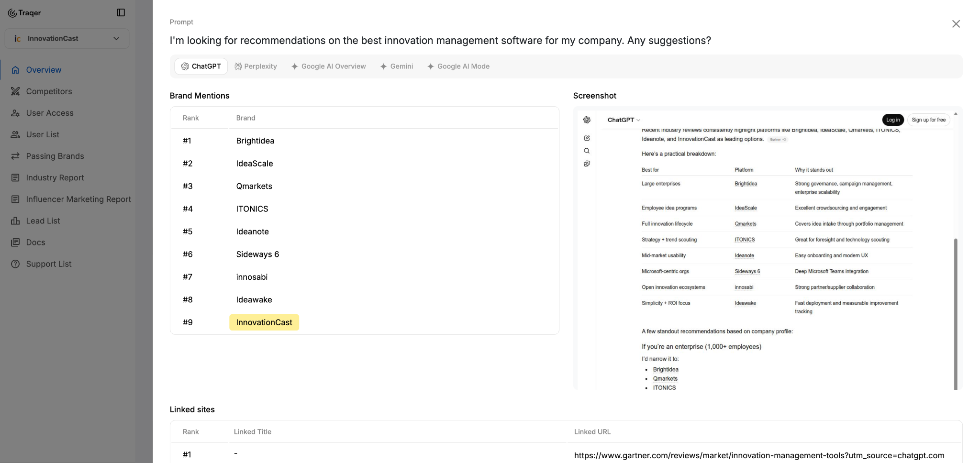Click the User Access icon
980x463 pixels.
tap(15, 113)
